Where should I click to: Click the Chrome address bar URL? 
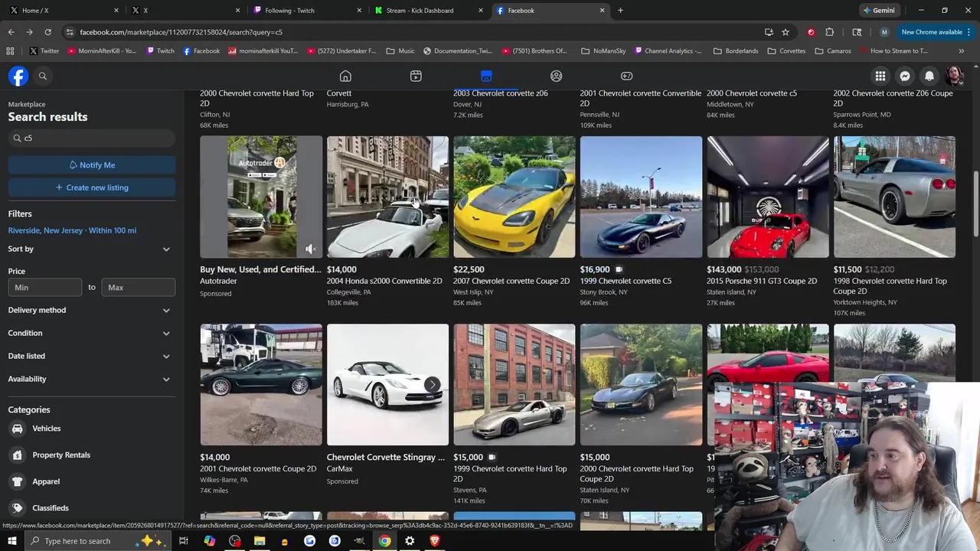click(x=181, y=32)
